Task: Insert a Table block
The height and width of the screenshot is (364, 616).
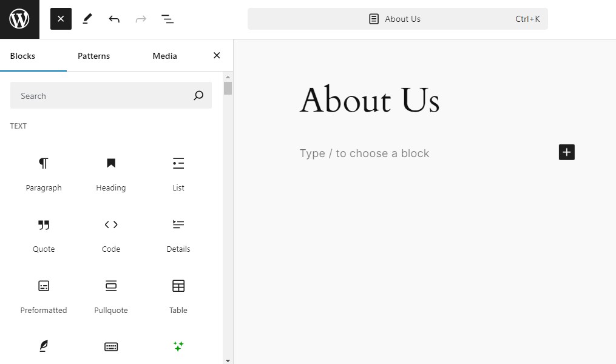Action: [x=178, y=297]
